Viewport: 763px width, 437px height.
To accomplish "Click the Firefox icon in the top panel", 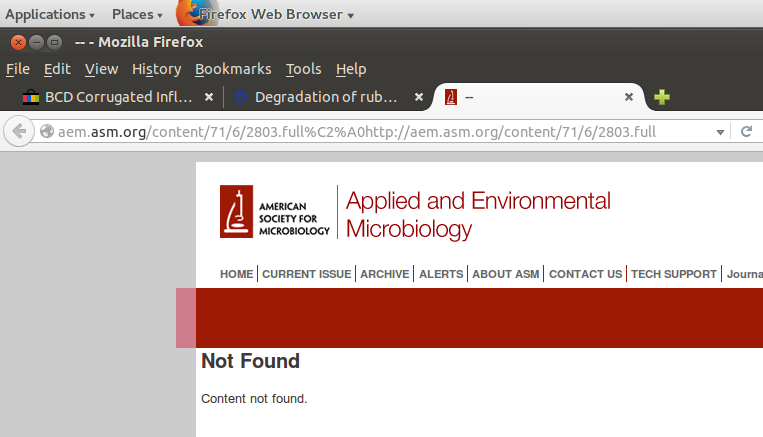I will (x=190, y=14).
